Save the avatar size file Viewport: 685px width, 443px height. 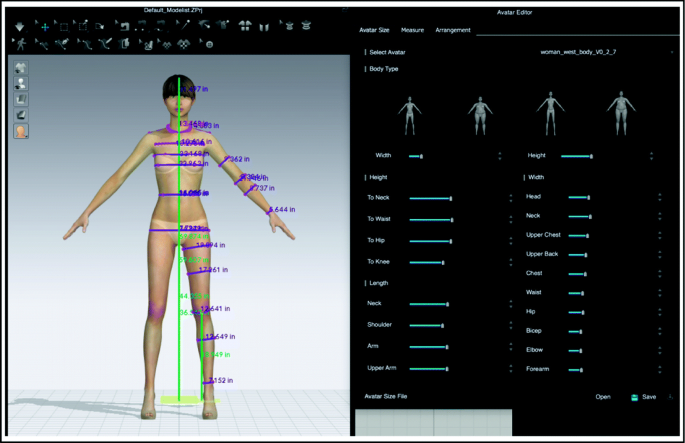pos(648,397)
